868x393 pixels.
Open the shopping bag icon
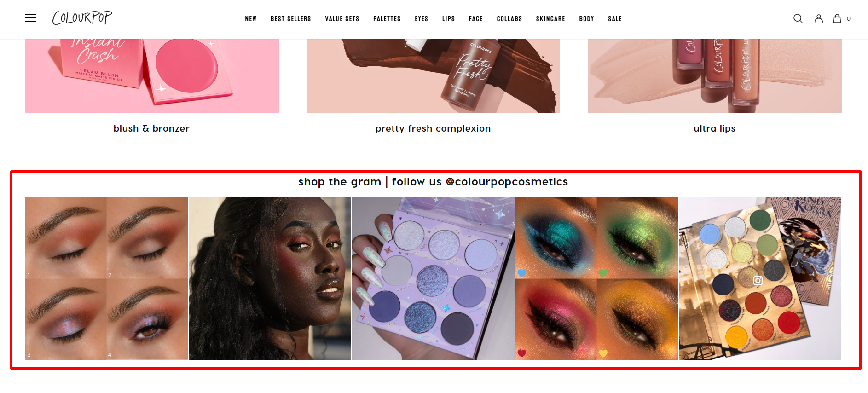click(837, 18)
